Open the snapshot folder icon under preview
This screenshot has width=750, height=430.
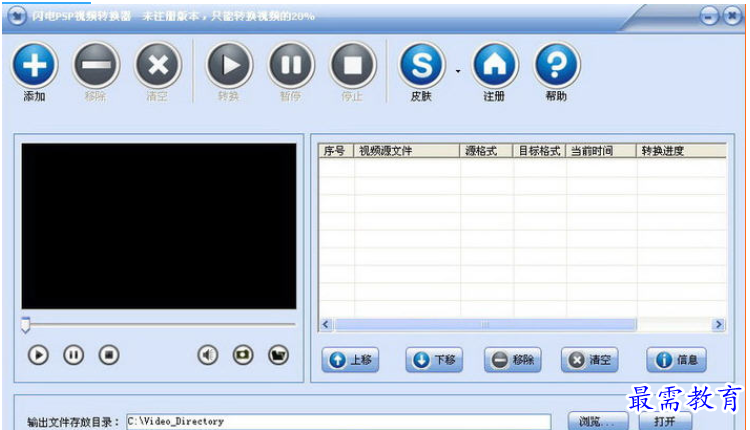click(x=278, y=355)
